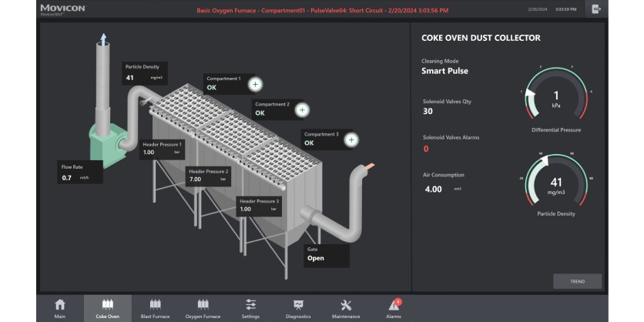Click the exhaust chimney stack
Viewport: 644px width, 322px height.
pyautogui.click(x=102, y=89)
